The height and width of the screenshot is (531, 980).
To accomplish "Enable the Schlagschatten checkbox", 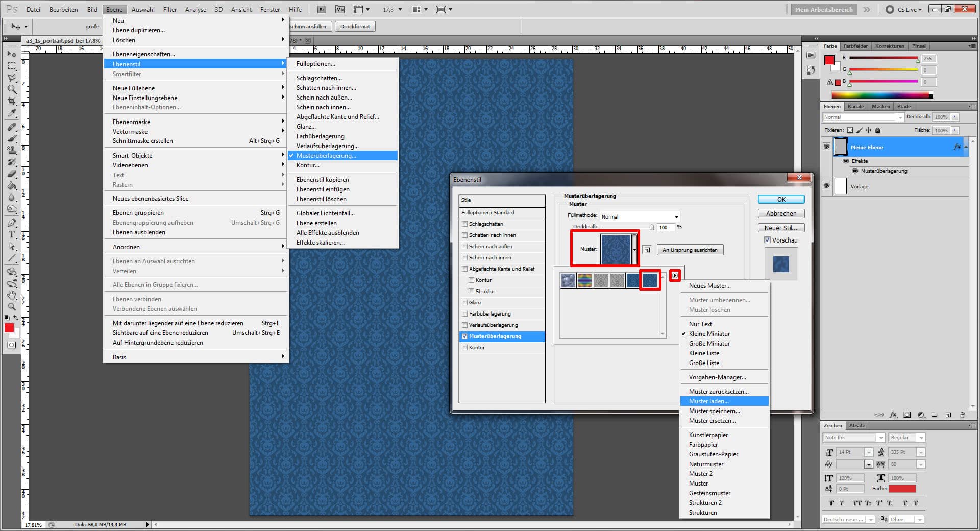I will (465, 224).
